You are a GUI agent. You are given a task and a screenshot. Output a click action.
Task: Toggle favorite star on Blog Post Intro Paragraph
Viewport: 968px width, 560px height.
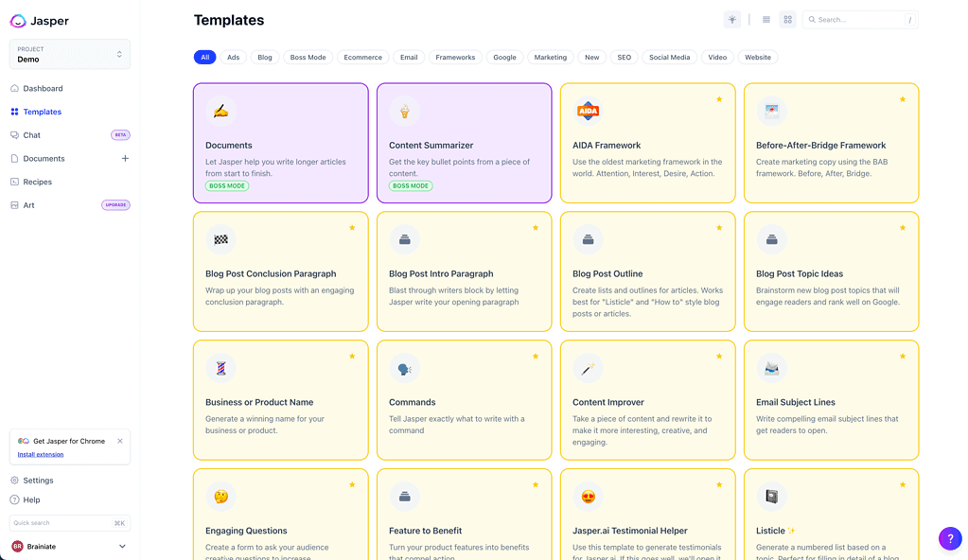pos(536,228)
